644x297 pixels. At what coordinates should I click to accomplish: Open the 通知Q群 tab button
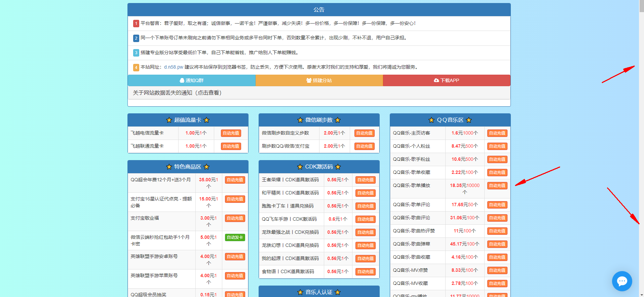pyautogui.click(x=192, y=80)
